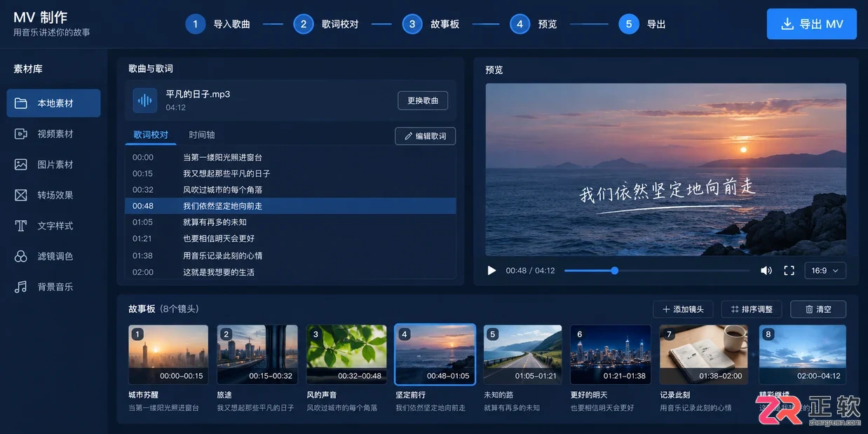Go to step 3 故事板
Viewport: 868px width, 434px height.
click(x=430, y=24)
